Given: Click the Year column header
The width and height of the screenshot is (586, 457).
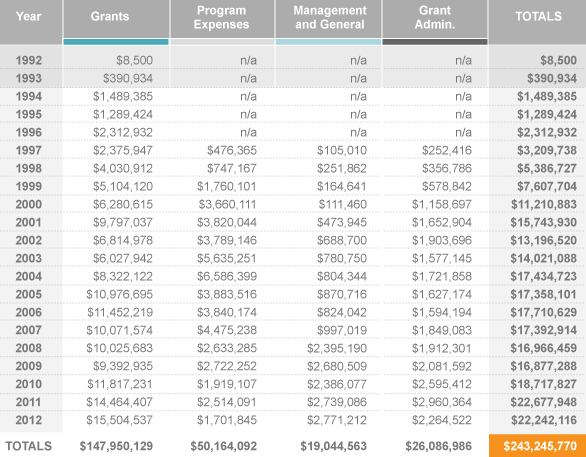Looking at the screenshot, I should coord(28,16).
